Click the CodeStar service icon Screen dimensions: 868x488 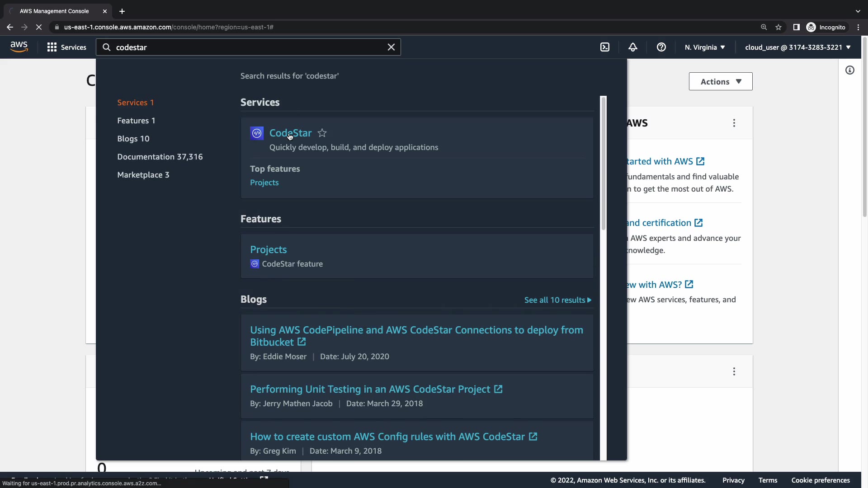(257, 133)
